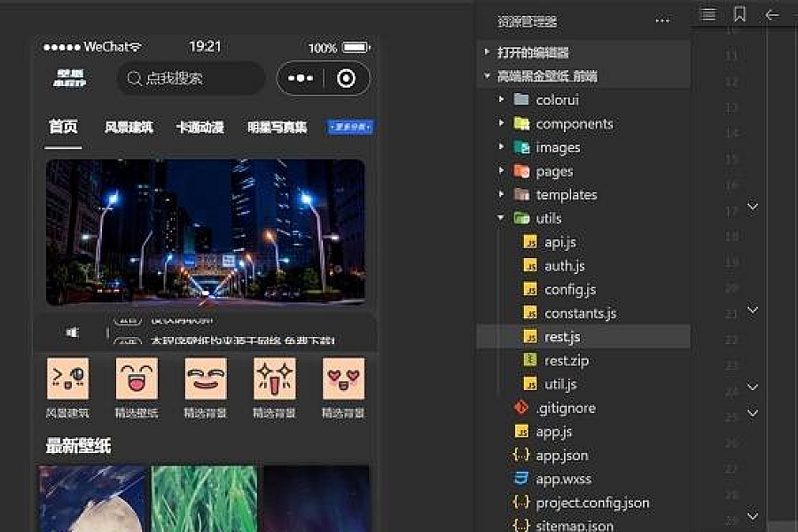Collapse the 高端黑金壁纸 project root
The width and height of the screenshot is (798, 532).
coord(487,76)
